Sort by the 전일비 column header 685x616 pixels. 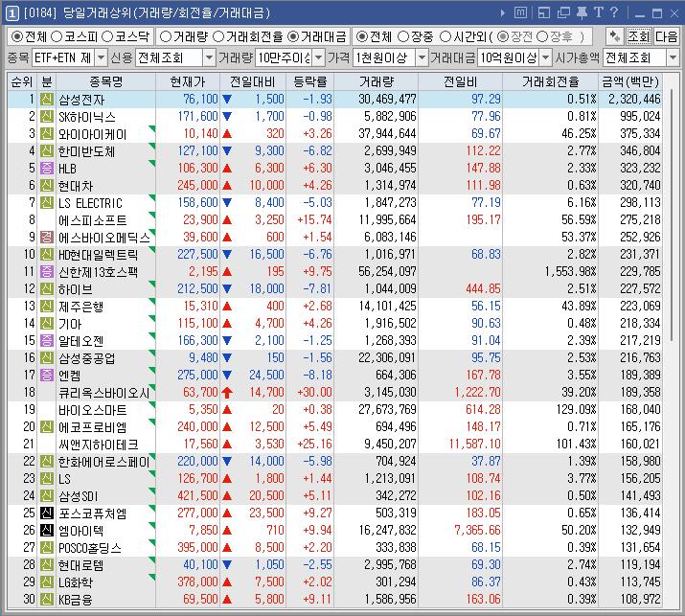pyautogui.click(x=460, y=81)
